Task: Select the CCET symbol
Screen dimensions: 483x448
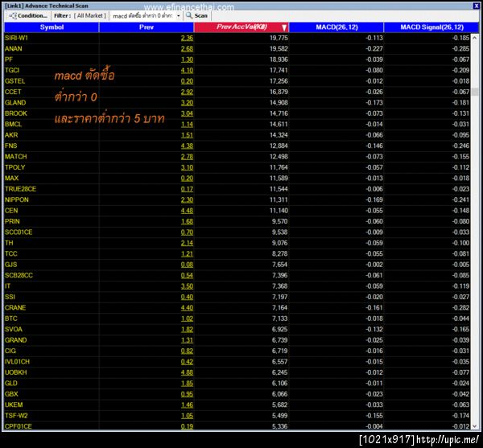Action: click(x=13, y=92)
